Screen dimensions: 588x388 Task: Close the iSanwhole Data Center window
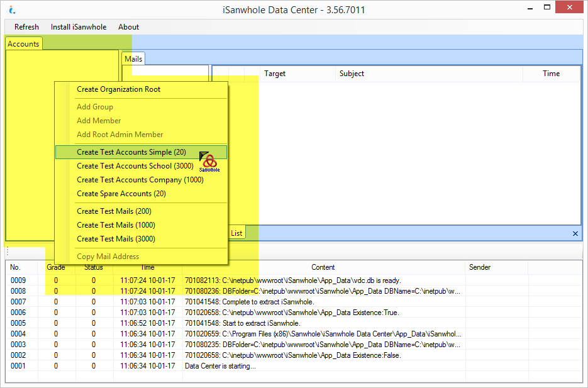click(569, 7)
